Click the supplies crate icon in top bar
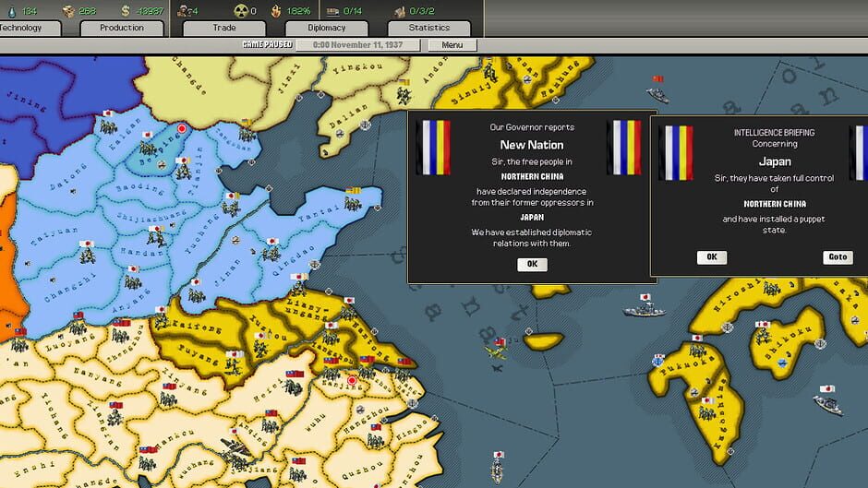The width and height of the screenshot is (868, 488). tap(67, 11)
